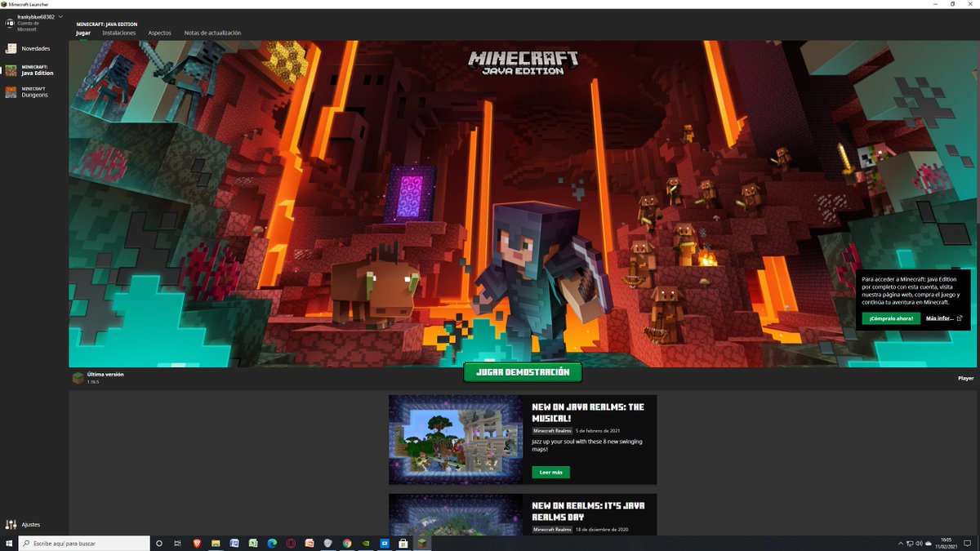This screenshot has height=551, width=980.
Task: Open Ajustes settings icon
Action: pos(11,524)
